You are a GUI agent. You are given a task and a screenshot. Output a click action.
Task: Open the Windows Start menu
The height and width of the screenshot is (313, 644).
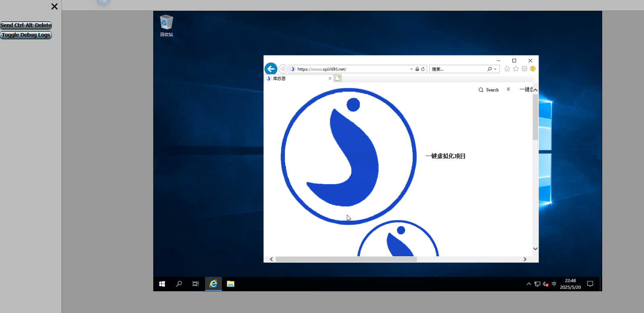[162, 284]
